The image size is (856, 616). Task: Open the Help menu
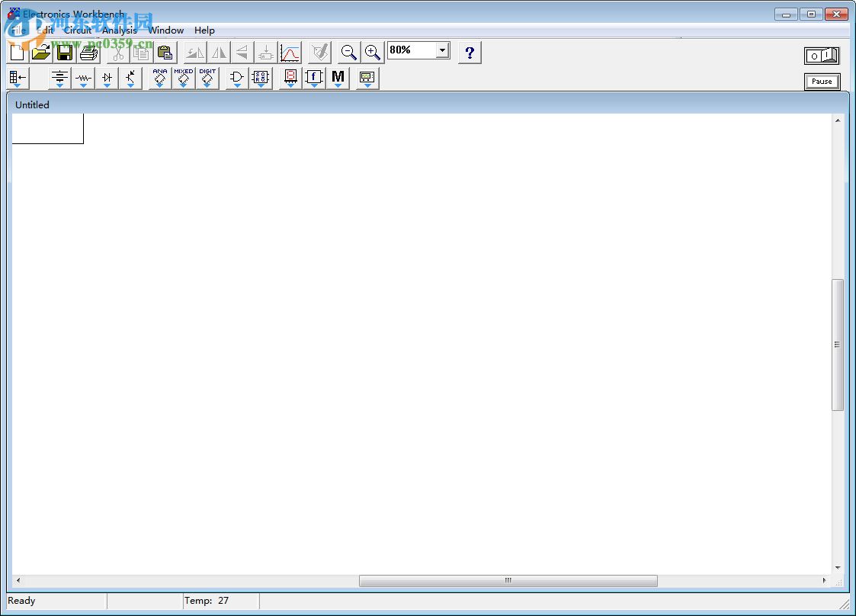click(205, 30)
